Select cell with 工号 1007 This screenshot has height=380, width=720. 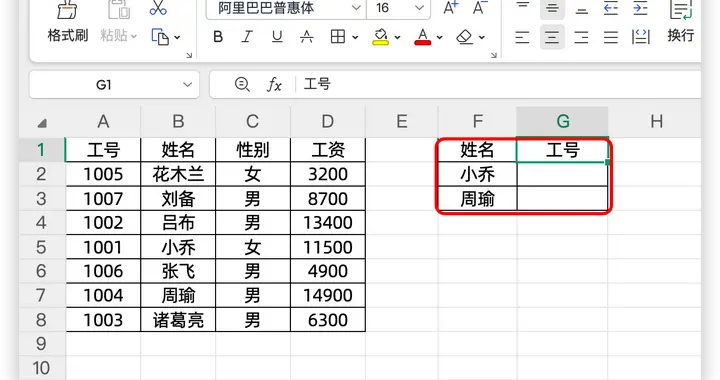point(103,199)
